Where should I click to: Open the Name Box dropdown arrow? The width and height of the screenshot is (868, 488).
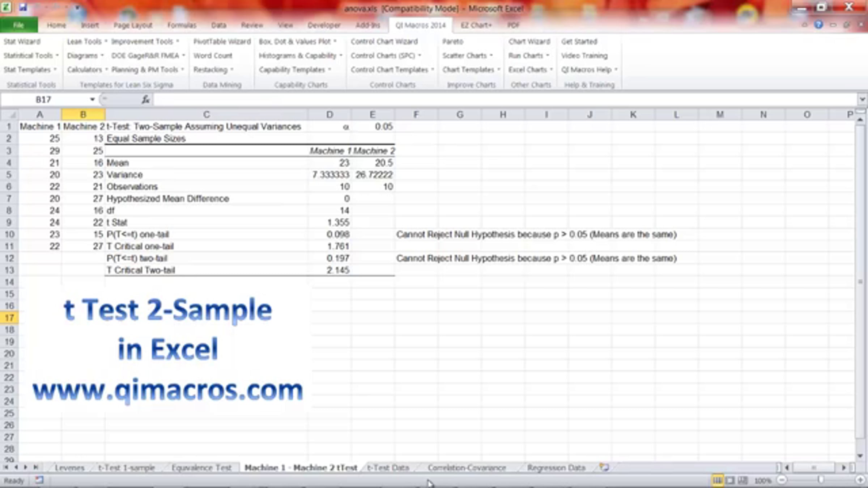(93, 99)
